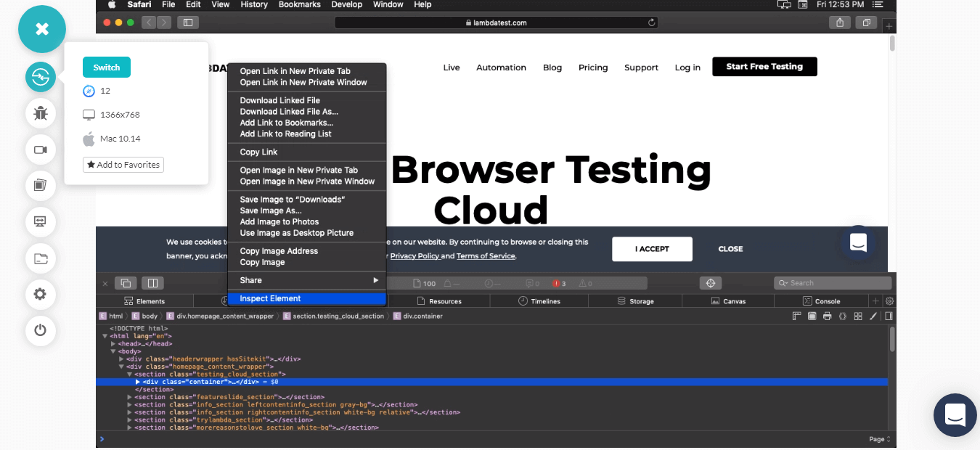Expand the head element in DOM tree
Viewport: 980px width, 450px height.
[113, 343]
